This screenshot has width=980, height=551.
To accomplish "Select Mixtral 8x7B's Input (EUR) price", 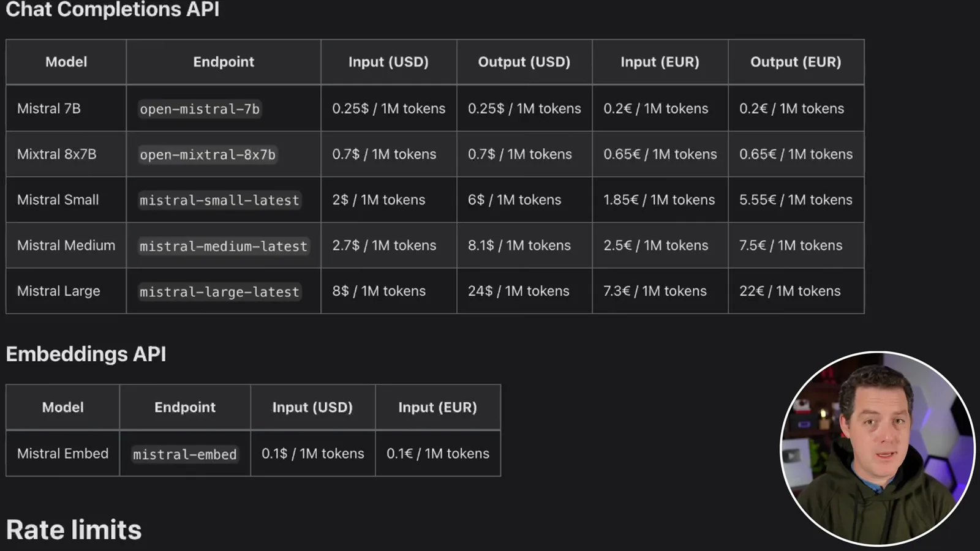I will click(660, 154).
